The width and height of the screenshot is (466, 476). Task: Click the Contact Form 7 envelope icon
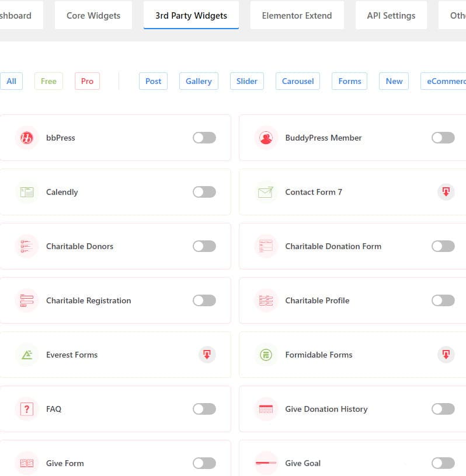pos(266,192)
